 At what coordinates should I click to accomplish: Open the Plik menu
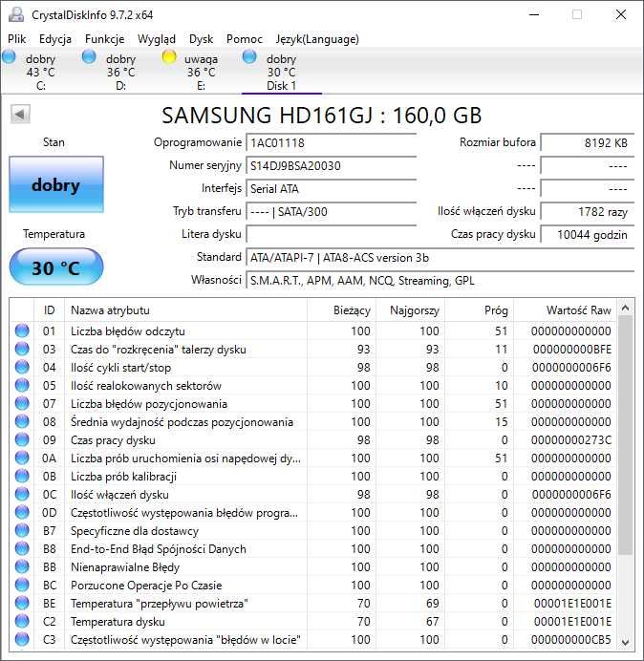pyautogui.click(x=17, y=39)
